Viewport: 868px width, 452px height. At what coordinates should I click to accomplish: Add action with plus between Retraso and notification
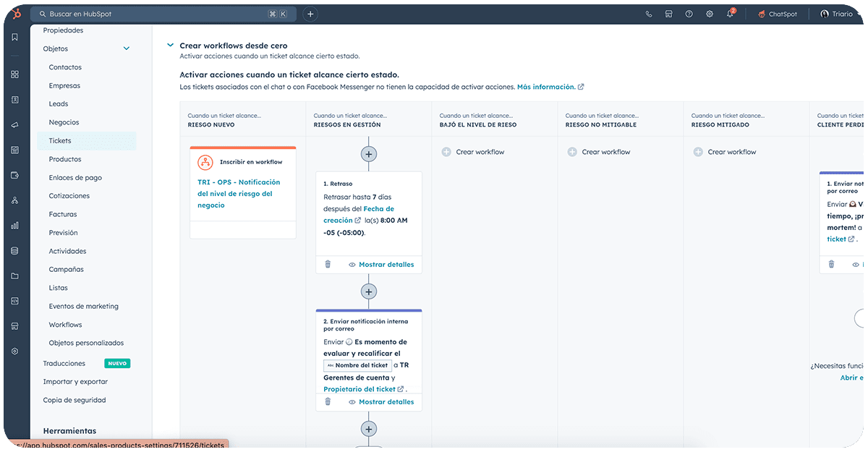369,291
